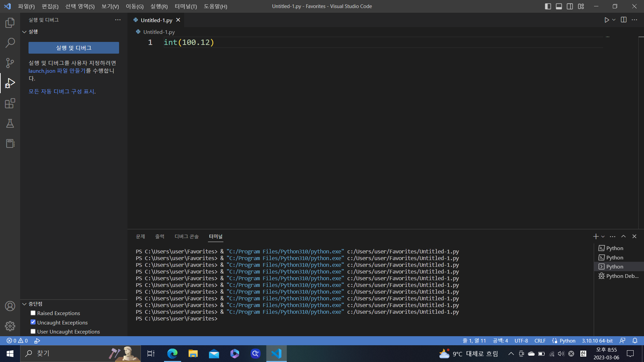Open the 터미널(T) menu
644x362 pixels.
pos(185,6)
